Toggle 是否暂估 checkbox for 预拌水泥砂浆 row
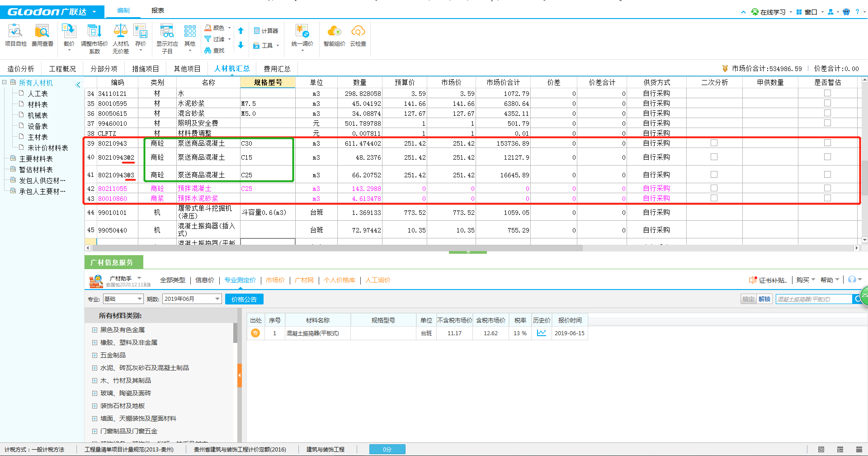The height and width of the screenshot is (456, 868). point(827,198)
